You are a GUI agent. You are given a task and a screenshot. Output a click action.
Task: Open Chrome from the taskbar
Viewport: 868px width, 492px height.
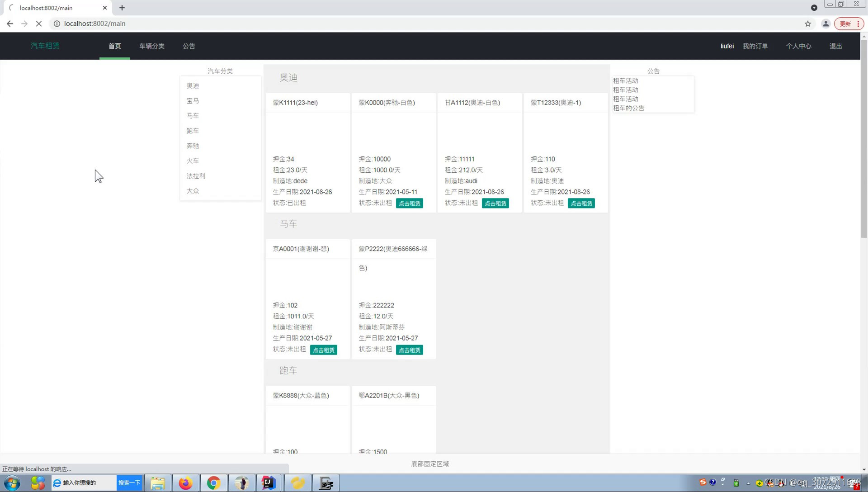pos(213,483)
